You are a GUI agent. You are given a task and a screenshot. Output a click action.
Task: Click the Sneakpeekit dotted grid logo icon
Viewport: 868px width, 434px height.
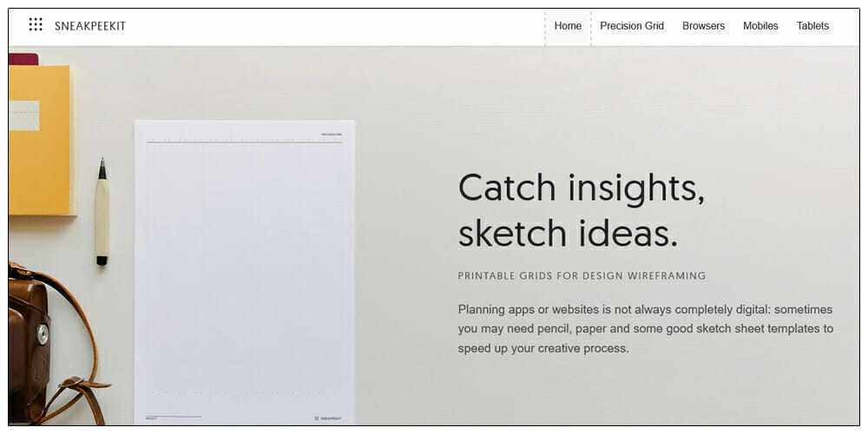(x=36, y=24)
